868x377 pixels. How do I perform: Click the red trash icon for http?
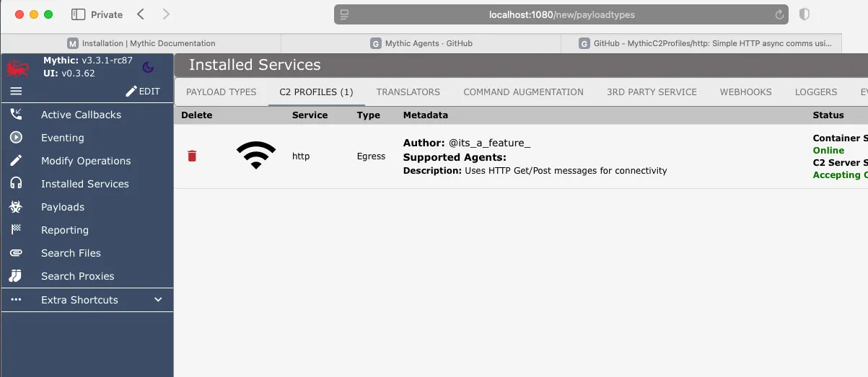pos(192,156)
